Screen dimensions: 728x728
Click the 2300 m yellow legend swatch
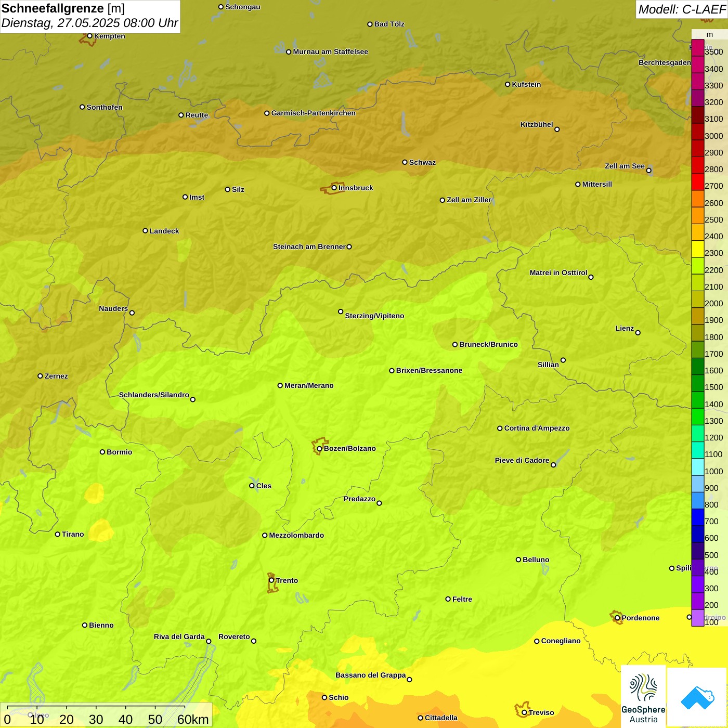[697, 249]
